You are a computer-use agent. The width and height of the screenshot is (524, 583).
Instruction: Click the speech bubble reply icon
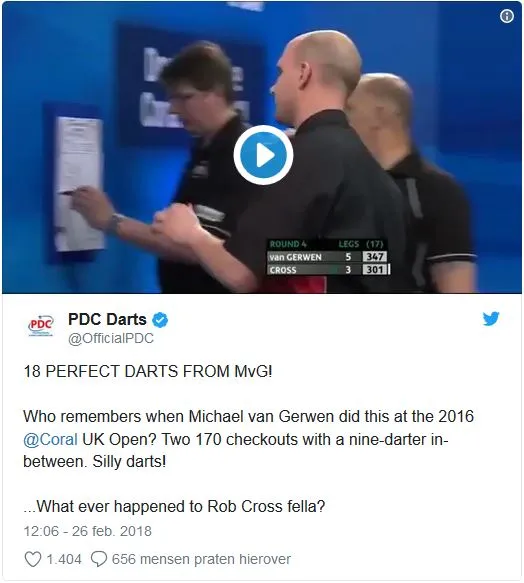(x=99, y=559)
